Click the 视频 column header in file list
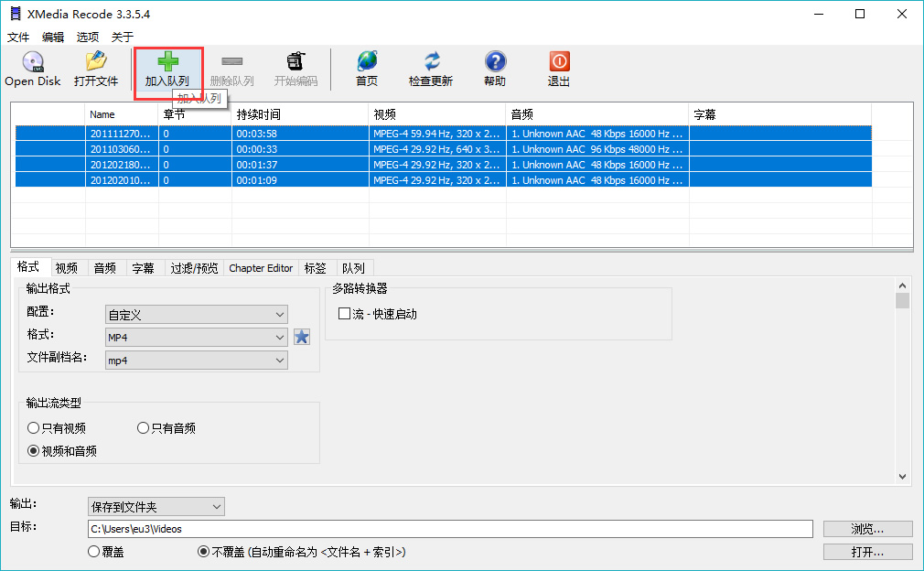The height and width of the screenshot is (571, 924). tap(437, 114)
